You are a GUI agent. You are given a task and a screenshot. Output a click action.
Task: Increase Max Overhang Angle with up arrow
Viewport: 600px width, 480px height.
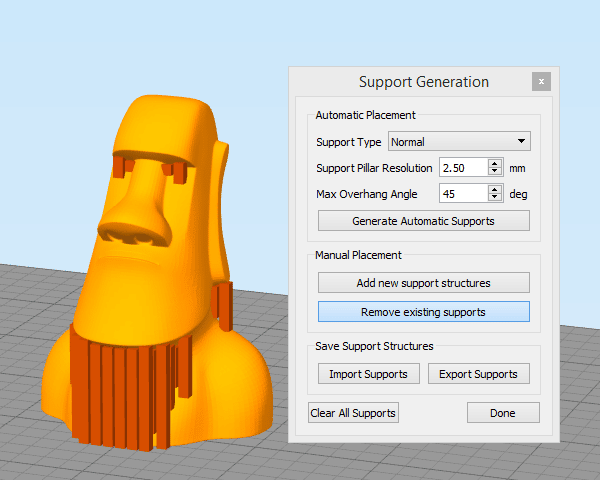point(495,189)
